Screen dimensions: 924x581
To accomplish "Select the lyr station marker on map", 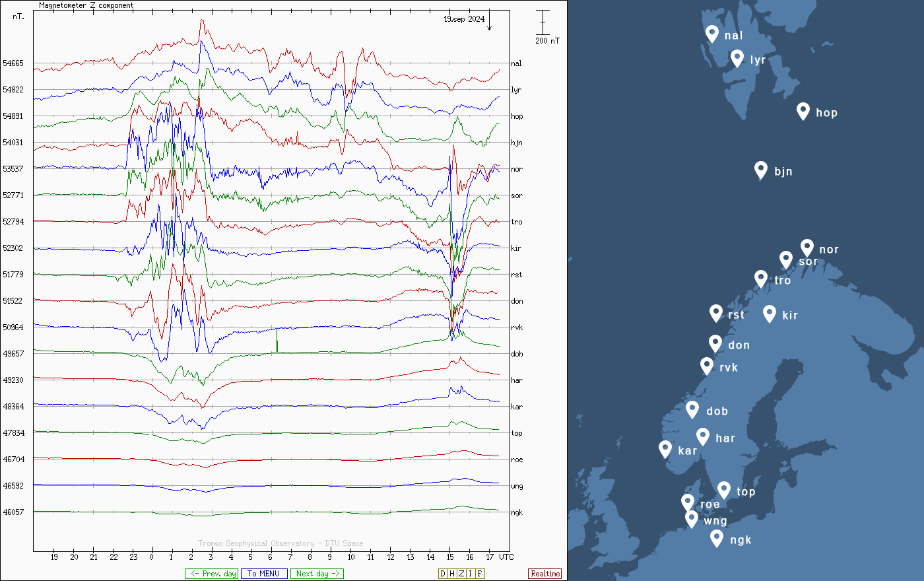I will click(737, 58).
